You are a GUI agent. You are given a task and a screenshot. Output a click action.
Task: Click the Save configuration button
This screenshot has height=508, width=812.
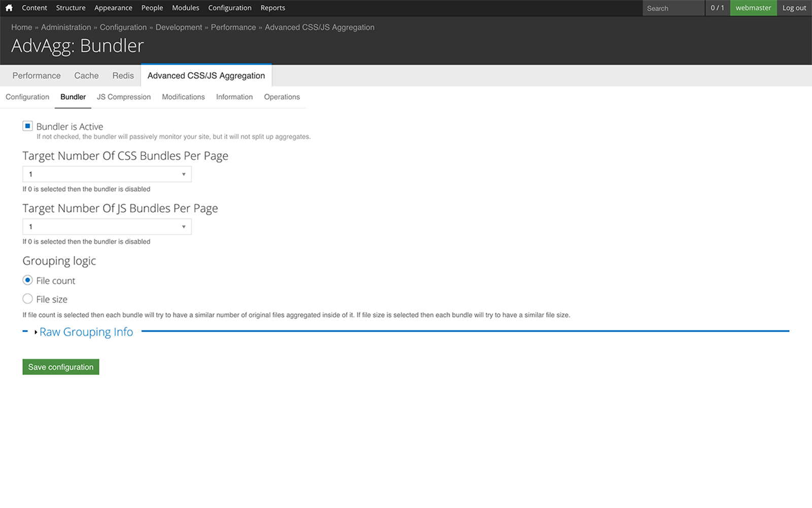(61, 367)
